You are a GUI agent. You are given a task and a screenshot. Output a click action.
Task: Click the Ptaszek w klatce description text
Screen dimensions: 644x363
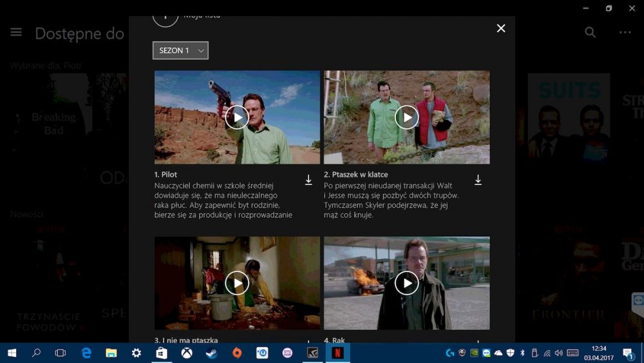click(x=391, y=201)
